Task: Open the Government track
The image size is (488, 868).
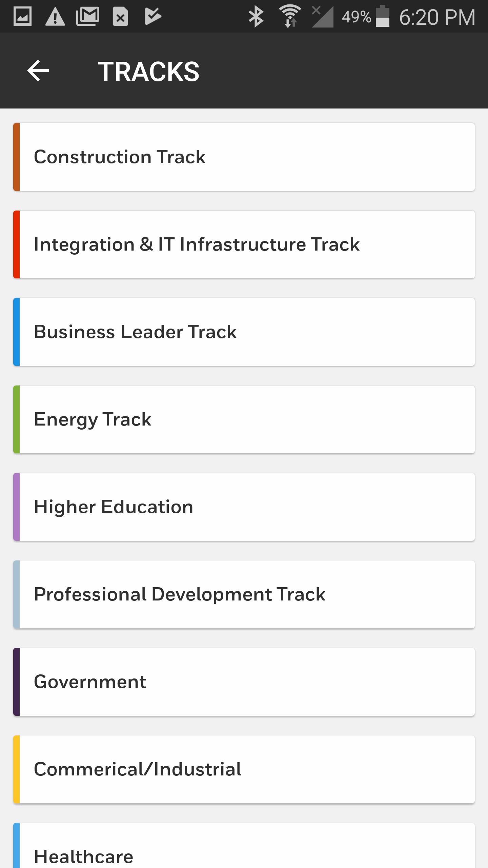Action: 244,682
